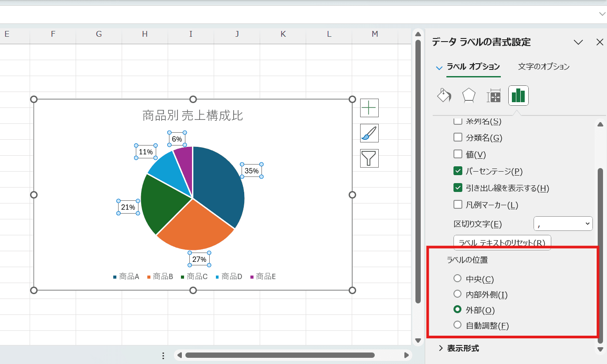The width and height of the screenshot is (607, 364).
Task: Click the Chart Filters funnel button
Action: (369, 158)
